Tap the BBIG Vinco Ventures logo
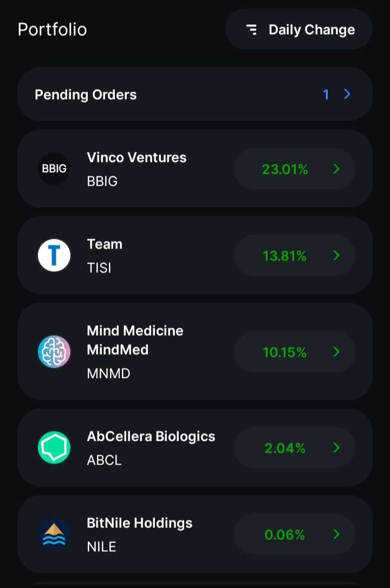This screenshot has width=390, height=588. coord(54,168)
